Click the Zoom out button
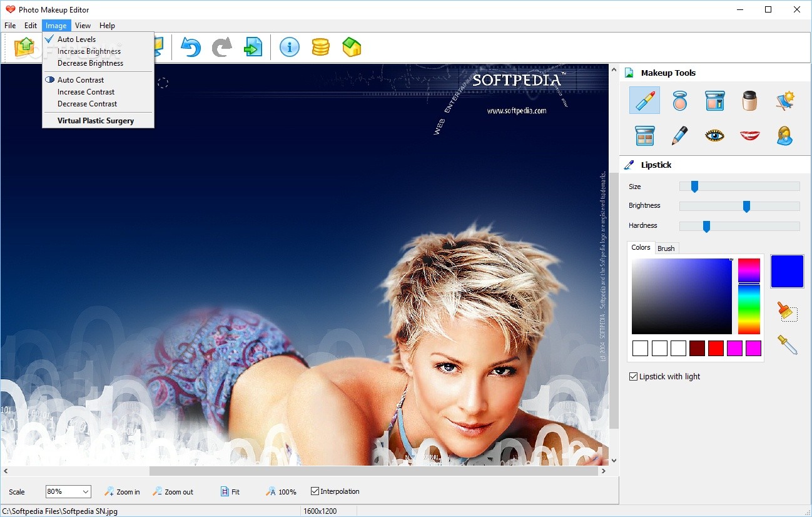This screenshot has width=812, height=517. pyautogui.click(x=173, y=492)
